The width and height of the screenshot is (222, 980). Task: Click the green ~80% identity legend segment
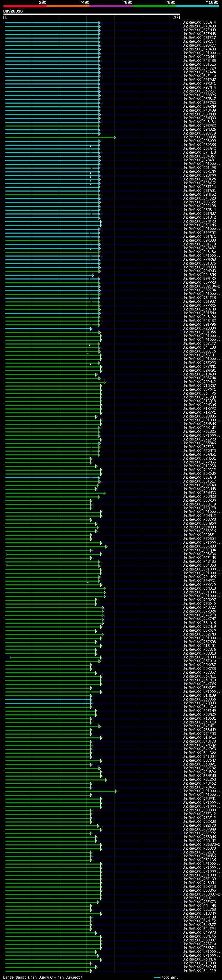pyautogui.click(x=154, y=7)
